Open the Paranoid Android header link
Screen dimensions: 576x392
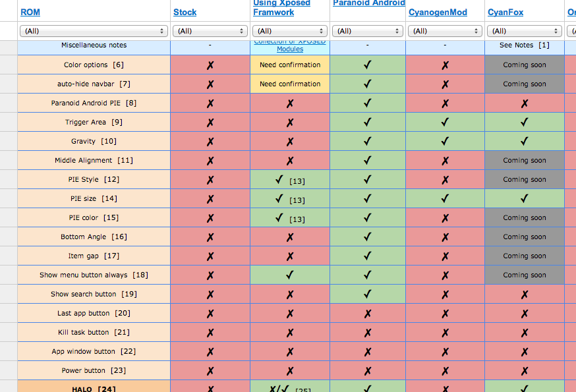368,3
